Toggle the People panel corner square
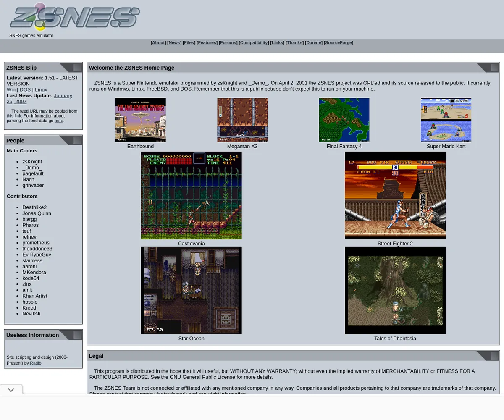This screenshot has height=420, width=504. click(77, 140)
